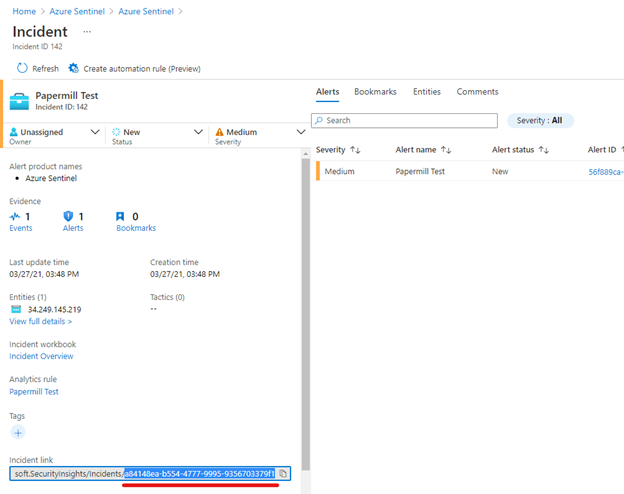
Task: Click Create automation rule gear icon
Action: pos(73,68)
